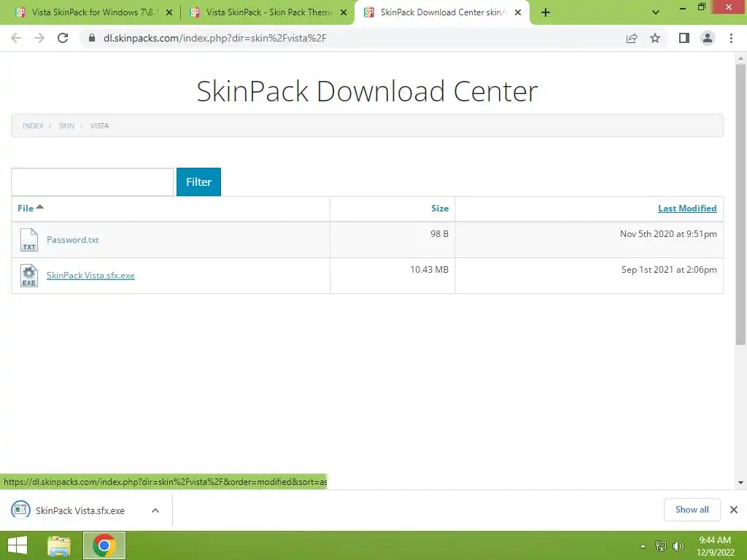Select the SkinPack Download Center tab
This screenshot has height=560, width=747.
pos(441,12)
